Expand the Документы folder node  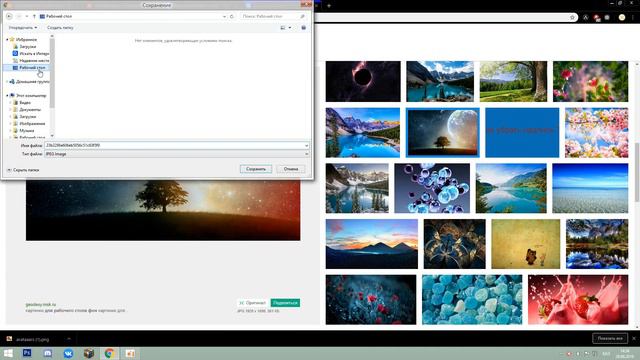11,110
